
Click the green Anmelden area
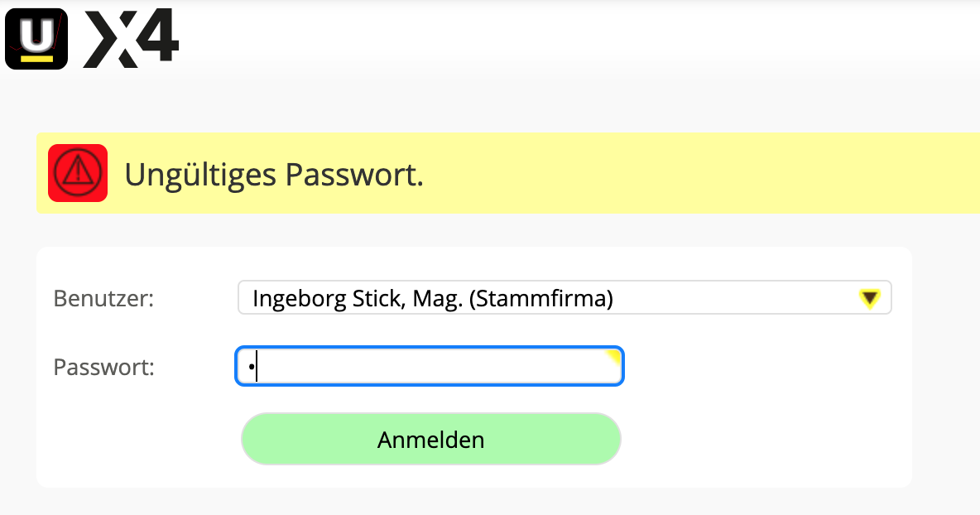[x=430, y=439]
